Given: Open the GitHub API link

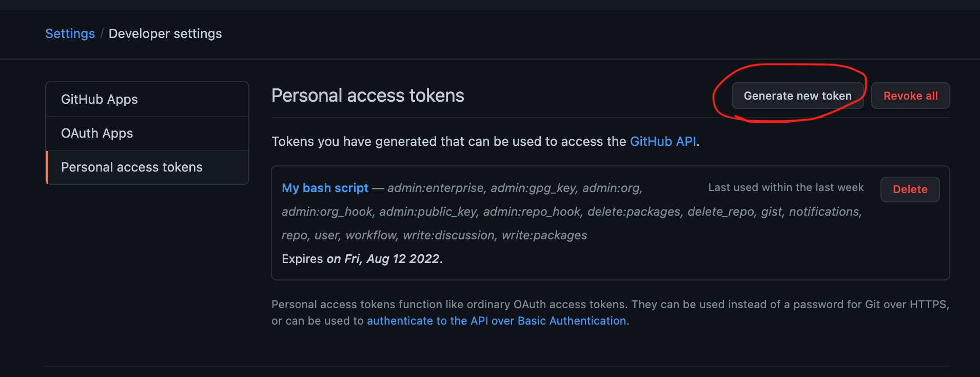Looking at the screenshot, I should click(x=663, y=141).
